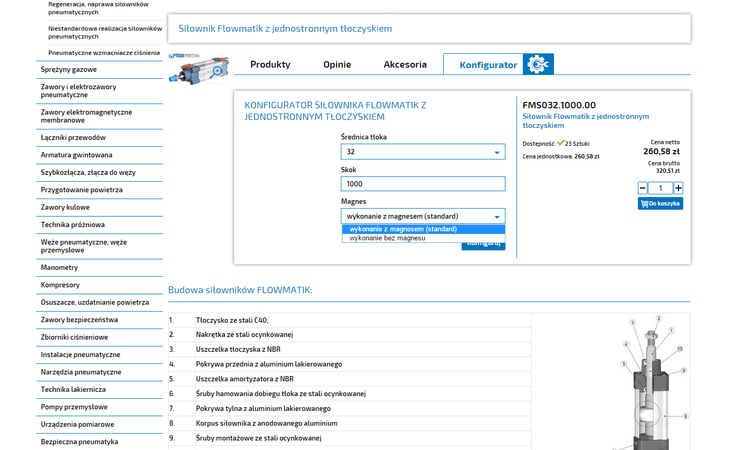Switch to the Opinie tab

pos(337,64)
